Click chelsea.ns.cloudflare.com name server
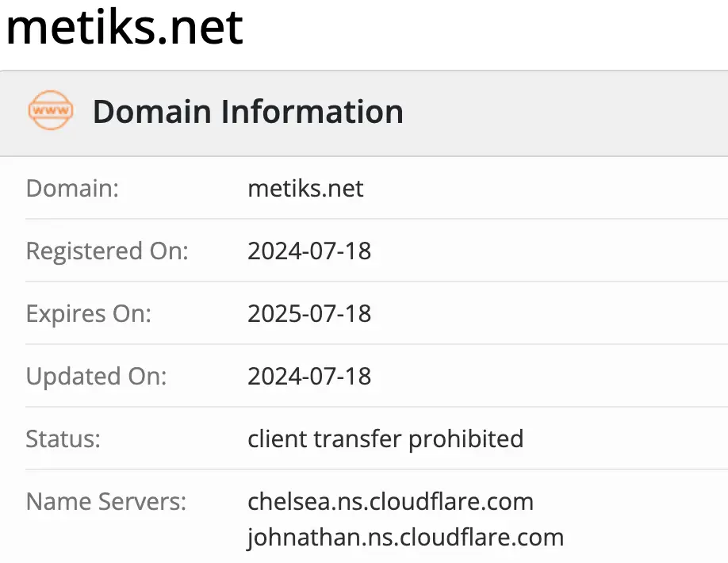 pos(390,501)
